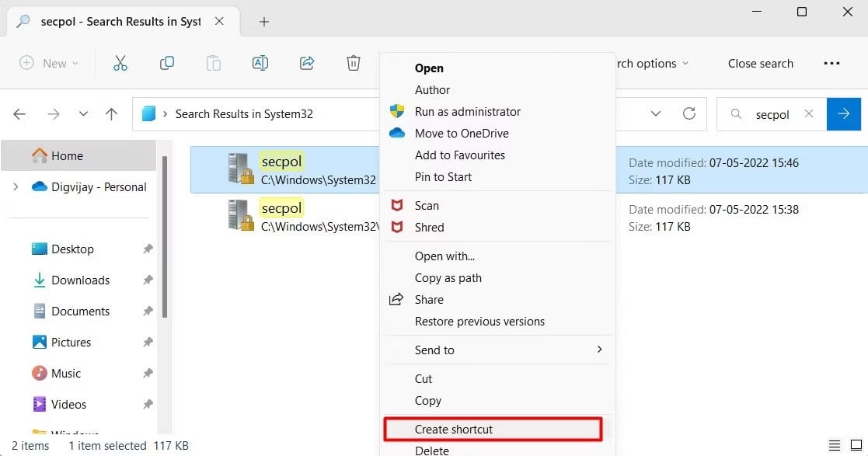Viewport: 868px width, 456px height.
Task: Expand the Digvijay - Personal tree node
Action: pos(16,187)
